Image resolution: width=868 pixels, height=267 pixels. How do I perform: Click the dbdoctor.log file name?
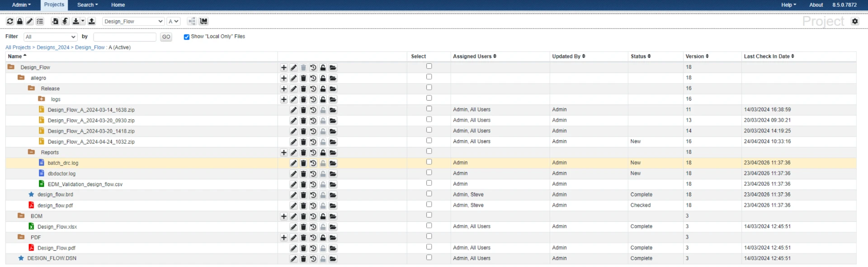pos(61,174)
